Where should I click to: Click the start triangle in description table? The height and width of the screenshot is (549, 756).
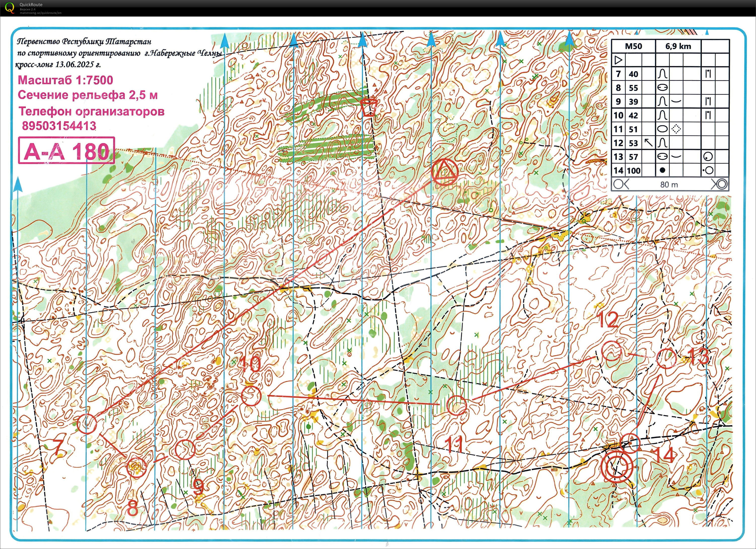(618, 60)
